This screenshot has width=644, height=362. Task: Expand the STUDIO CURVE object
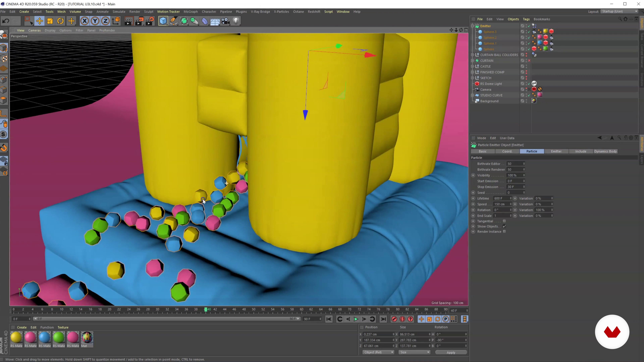pos(472,95)
